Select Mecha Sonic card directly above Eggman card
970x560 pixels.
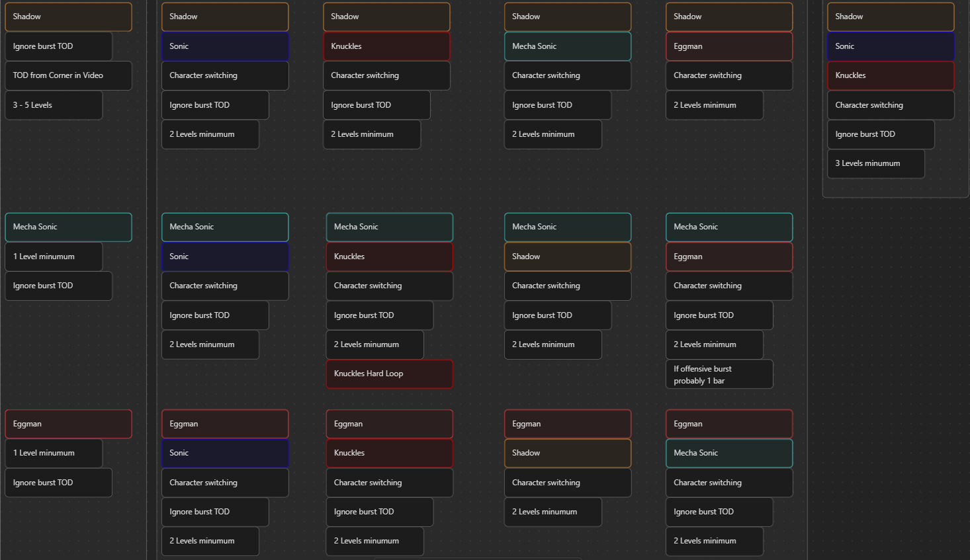[x=729, y=227]
